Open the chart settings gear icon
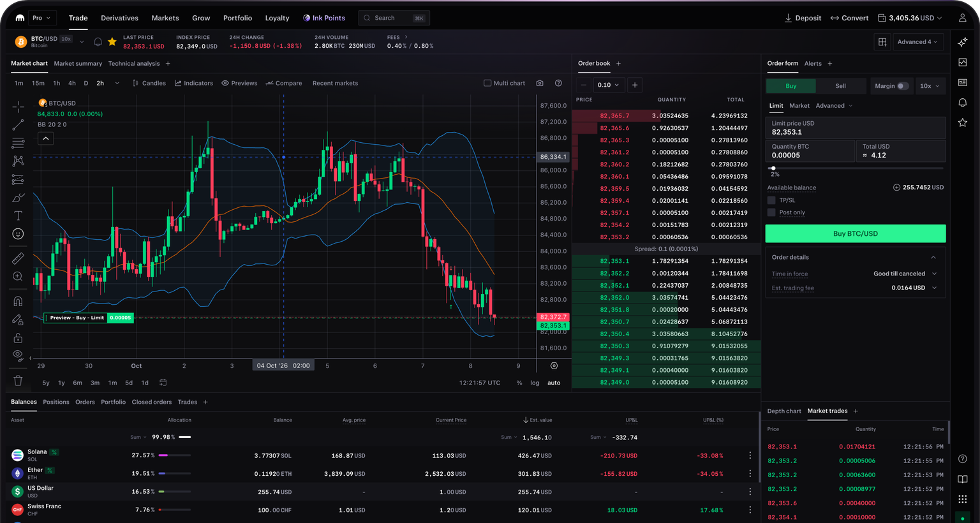The height and width of the screenshot is (523, 980). 554,365
